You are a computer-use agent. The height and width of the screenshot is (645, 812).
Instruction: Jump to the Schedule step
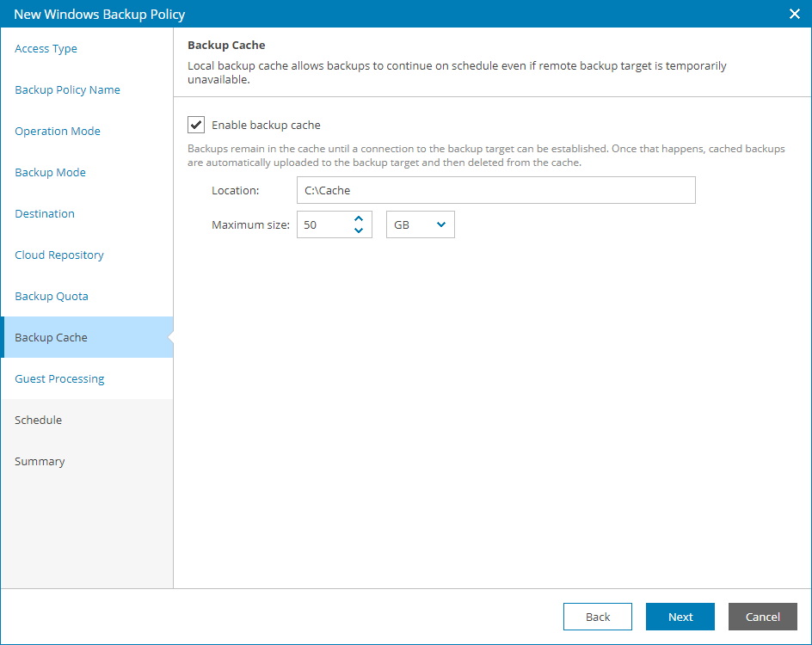pyautogui.click(x=39, y=420)
